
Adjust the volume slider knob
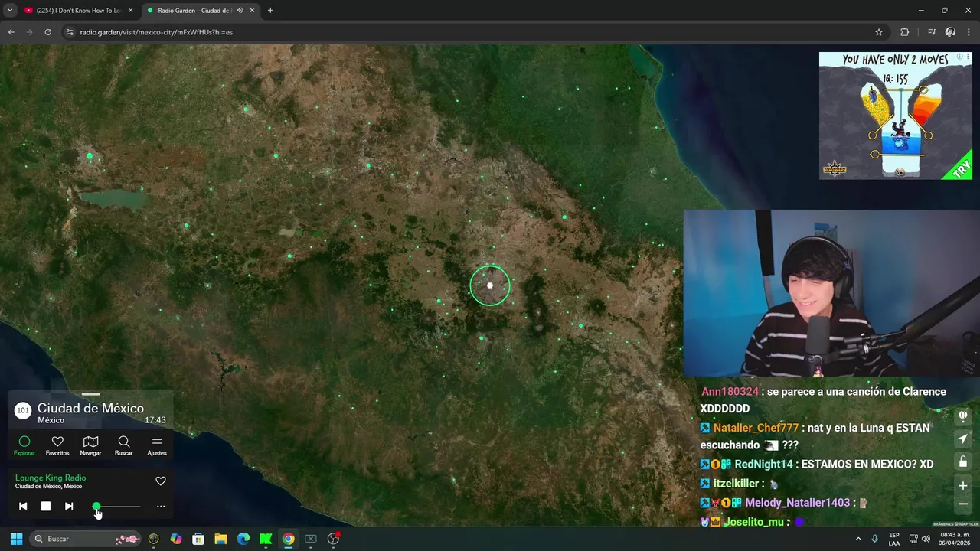click(x=96, y=506)
